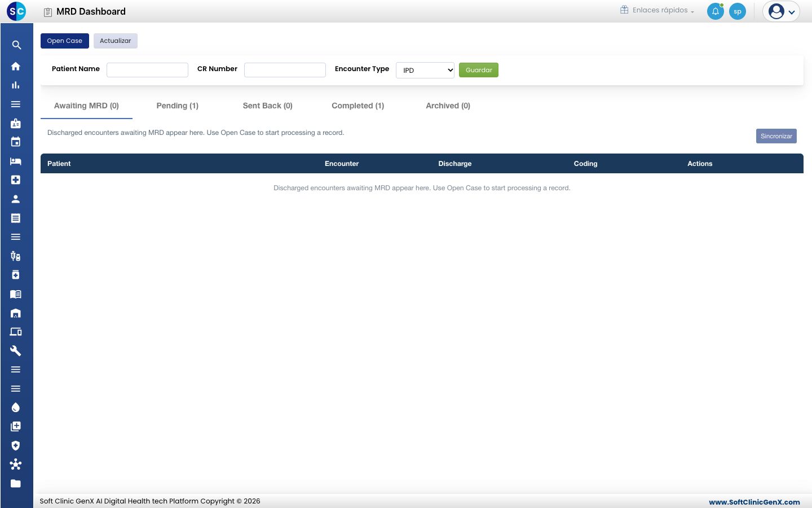This screenshot has width=812, height=508.
Task: Switch to the Completed (1) tab
Action: pyautogui.click(x=358, y=106)
